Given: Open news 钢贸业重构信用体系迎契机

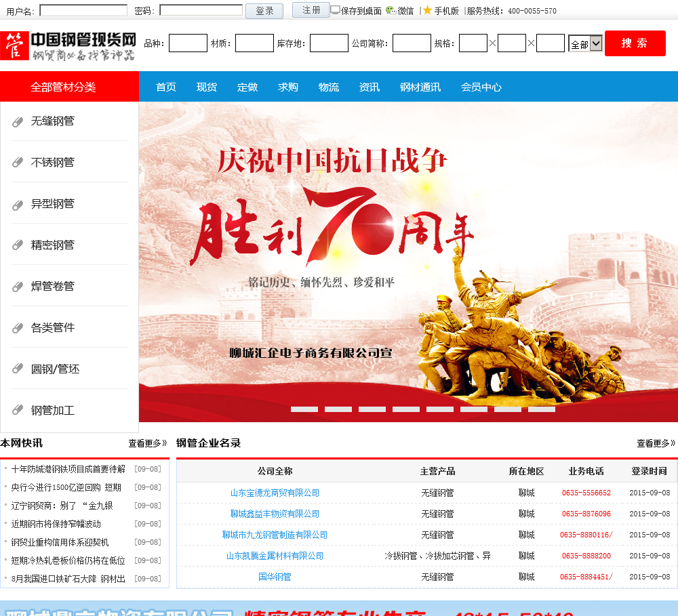Looking at the screenshot, I should 60,542.
